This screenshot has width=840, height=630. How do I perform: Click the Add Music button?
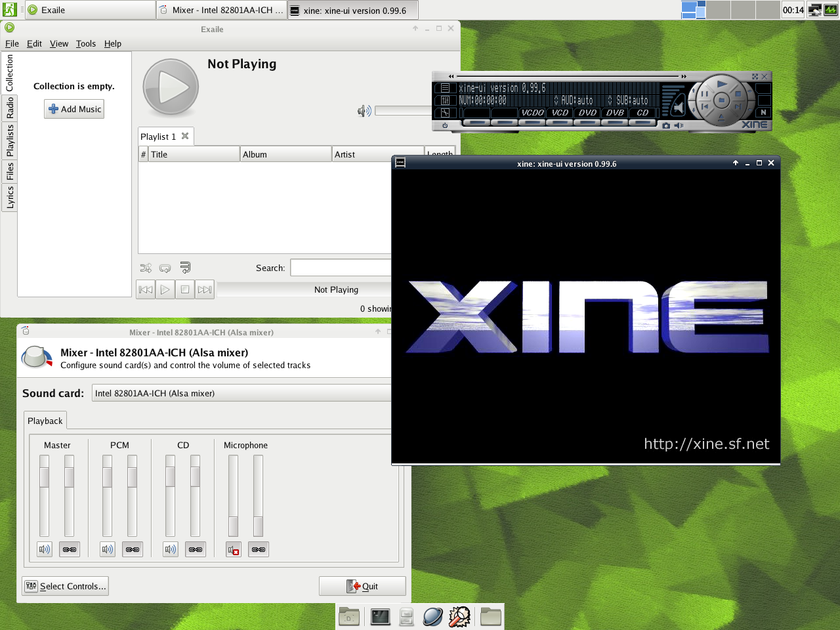tap(74, 109)
